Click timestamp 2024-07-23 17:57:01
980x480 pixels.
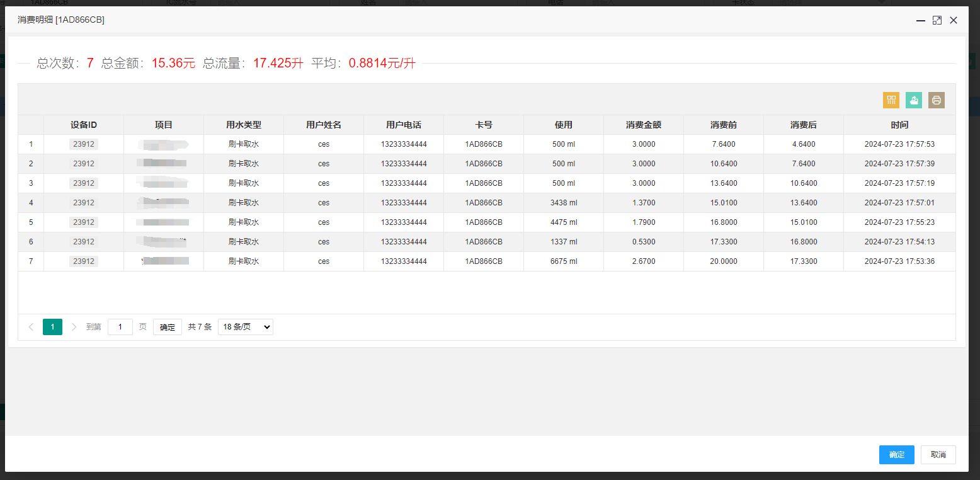(899, 203)
